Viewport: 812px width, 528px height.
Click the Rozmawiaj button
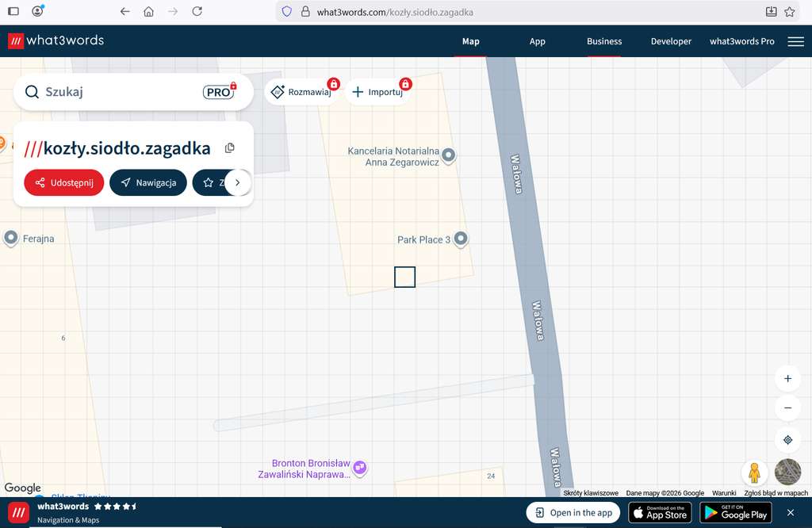coord(302,92)
